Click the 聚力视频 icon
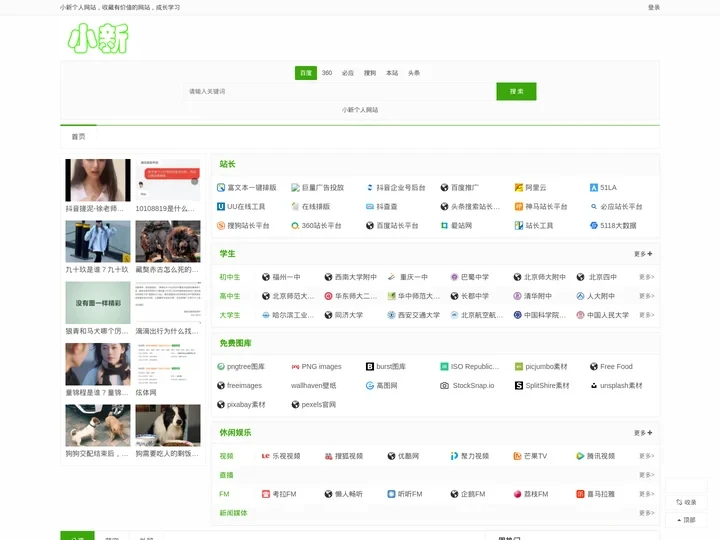The width and height of the screenshot is (720, 540). 454,456
